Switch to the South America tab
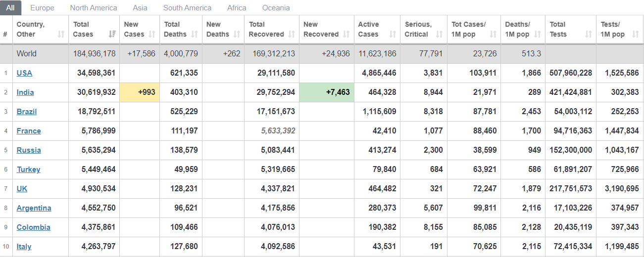 click(x=187, y=8)
